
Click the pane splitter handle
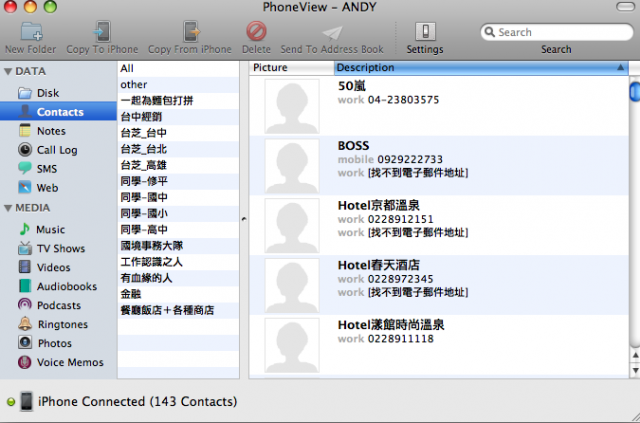tap(244, 219)
